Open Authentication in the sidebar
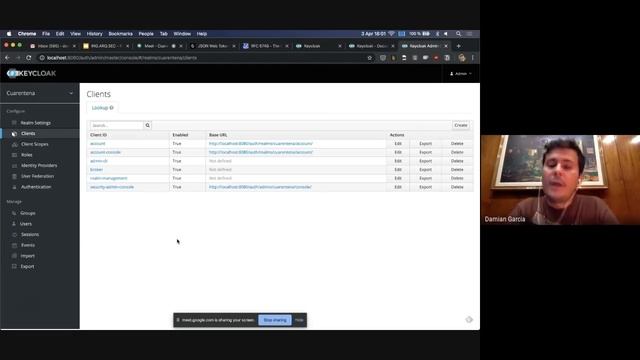 coord(36,187)
